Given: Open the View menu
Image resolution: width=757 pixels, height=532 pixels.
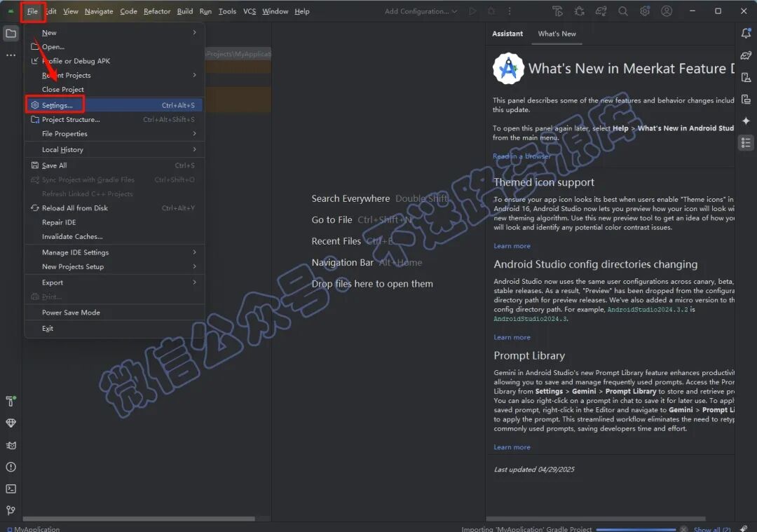Looking at the screenshot, I should point(71,11).
